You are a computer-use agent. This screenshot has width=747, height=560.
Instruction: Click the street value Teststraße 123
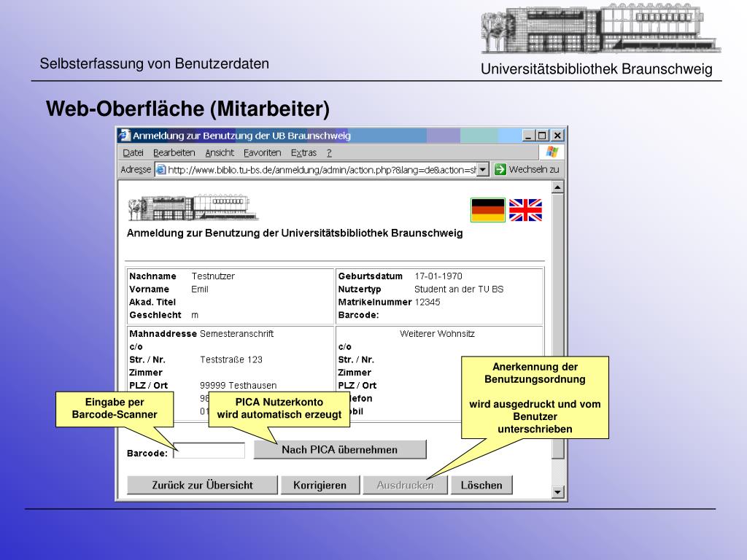(231, 359)
